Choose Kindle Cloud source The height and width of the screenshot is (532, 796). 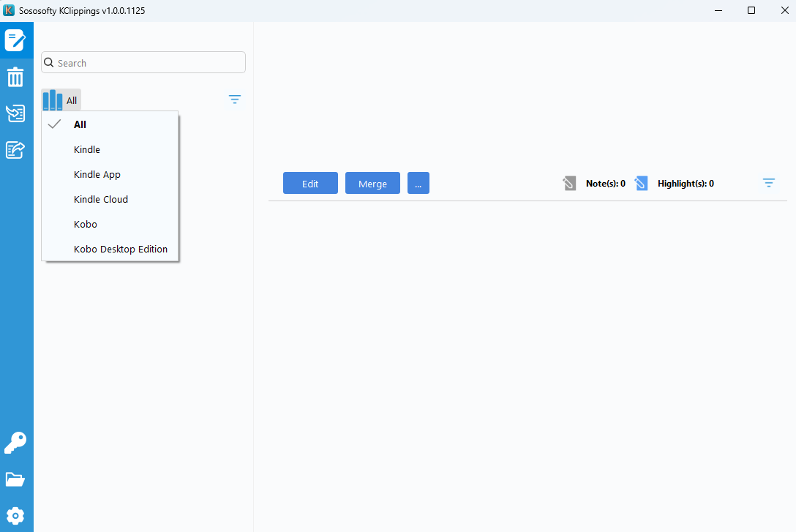110,199
